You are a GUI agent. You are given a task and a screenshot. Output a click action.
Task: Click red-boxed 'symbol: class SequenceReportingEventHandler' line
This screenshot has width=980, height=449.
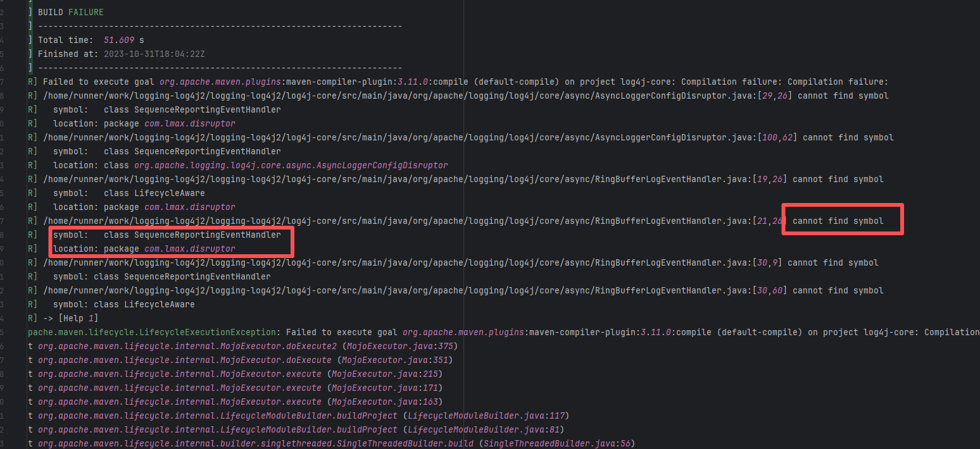click(x=166, y=235)
